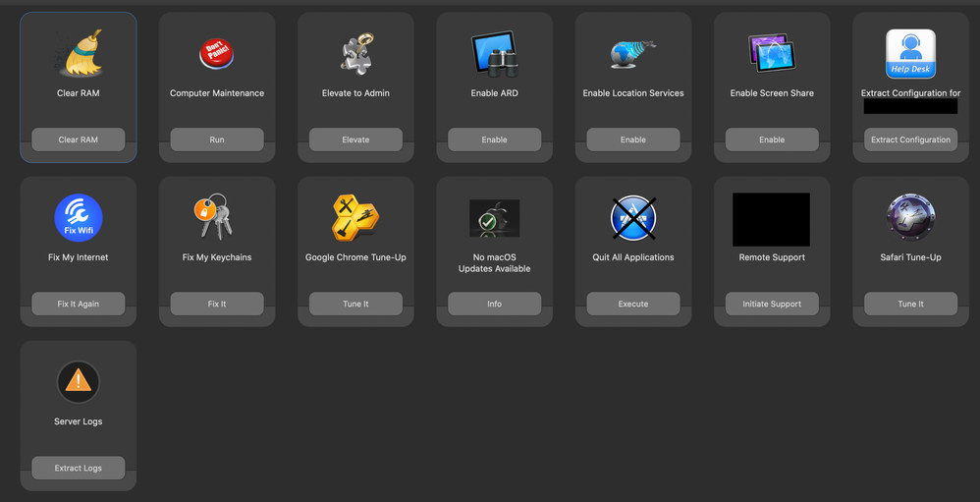Click the Help Desk icon
The width and height of the screenshot is (980, 502).
point(910,54)
